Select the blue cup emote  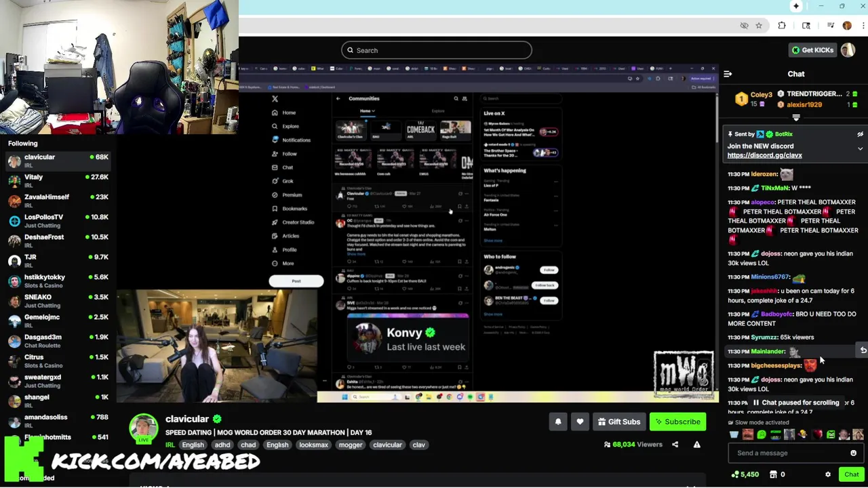click(x=734, y=434)
